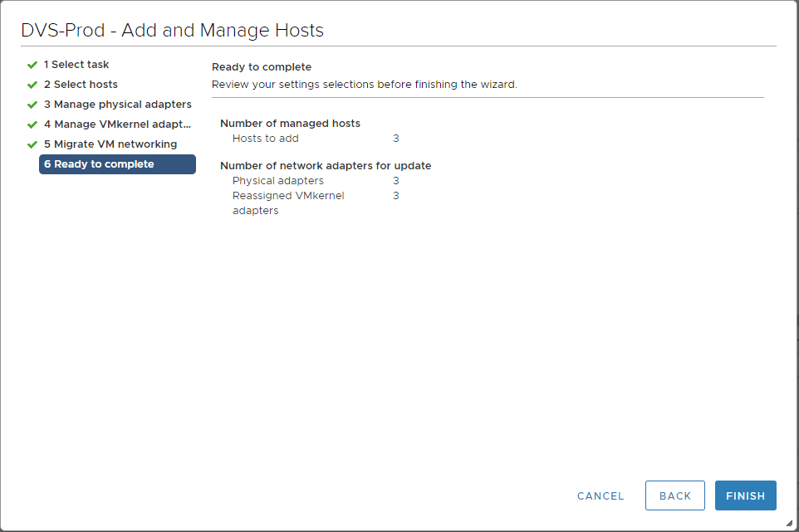Image resolution: width=799 pixels, height=532 pixels.
Task: Click the checkmark beside Manage physical adapters
Action: 32,104
